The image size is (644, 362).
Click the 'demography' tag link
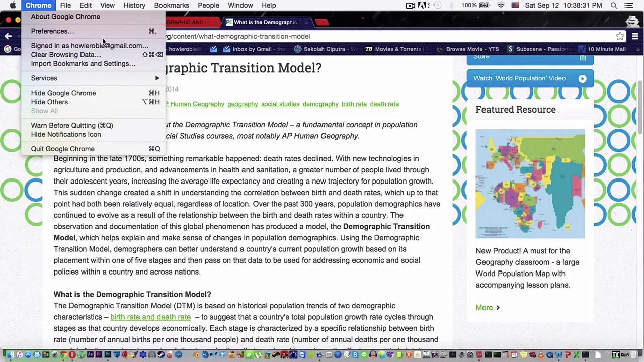(x=320, y=104)
